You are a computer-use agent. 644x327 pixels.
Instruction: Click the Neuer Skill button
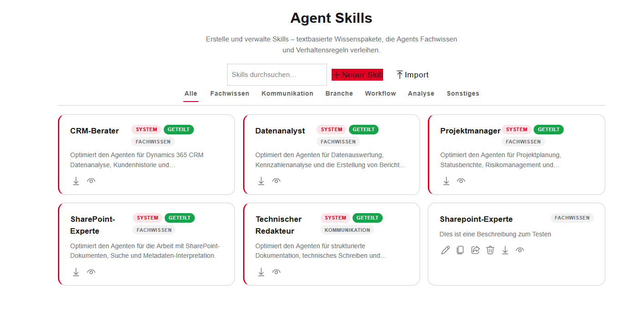pyautogui.click(x=357, y=75)
